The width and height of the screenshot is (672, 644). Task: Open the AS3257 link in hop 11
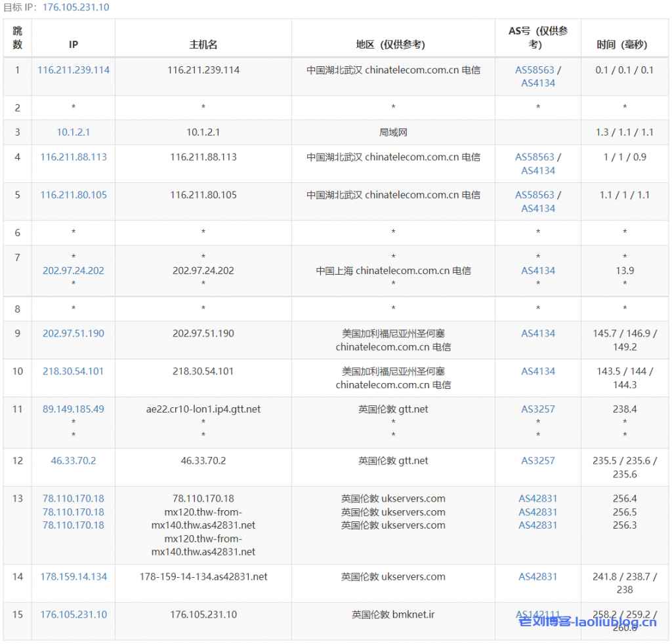click(538, 409)
